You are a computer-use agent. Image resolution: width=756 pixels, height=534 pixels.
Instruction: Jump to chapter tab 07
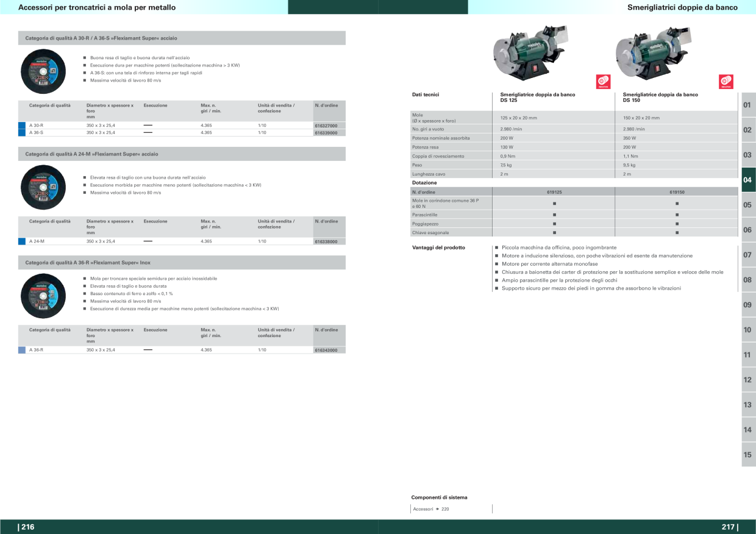coord(748,255)
